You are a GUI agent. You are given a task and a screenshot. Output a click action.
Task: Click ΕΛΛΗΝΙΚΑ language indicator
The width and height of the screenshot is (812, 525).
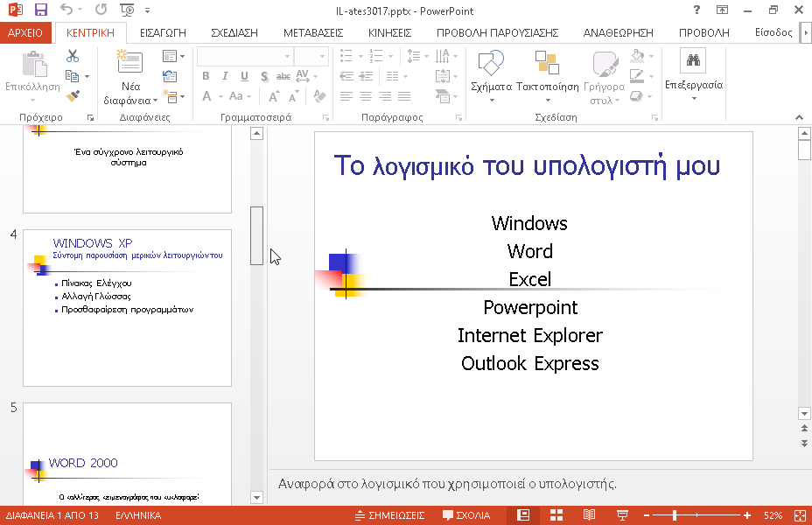pos(138,515)
